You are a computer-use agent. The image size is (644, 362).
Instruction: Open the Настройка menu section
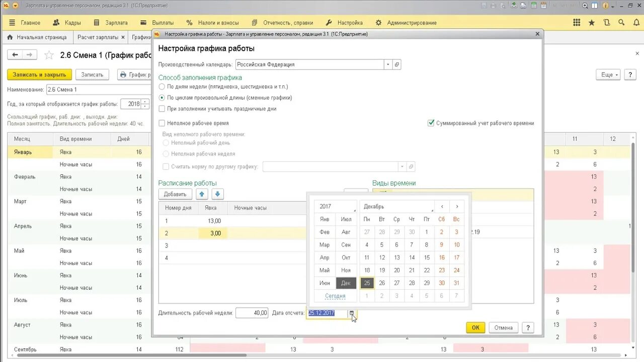click(344, 23)
